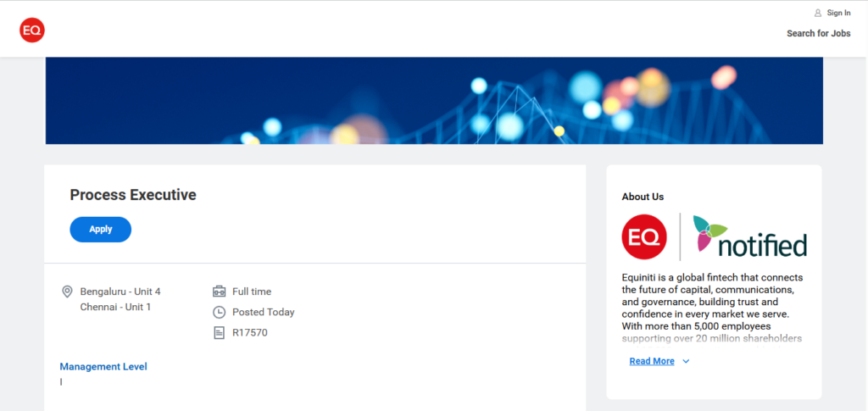Click the Management Level heading
This screenshot has height=411, width=868.
point(103,366)
